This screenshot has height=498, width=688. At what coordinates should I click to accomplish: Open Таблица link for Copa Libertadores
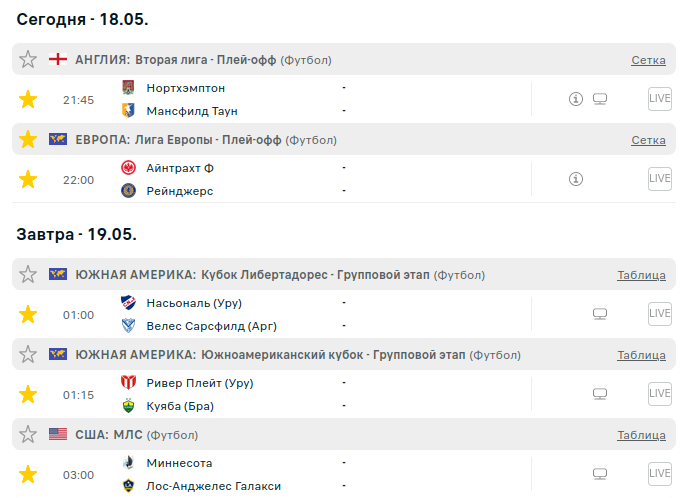point(641,275)
